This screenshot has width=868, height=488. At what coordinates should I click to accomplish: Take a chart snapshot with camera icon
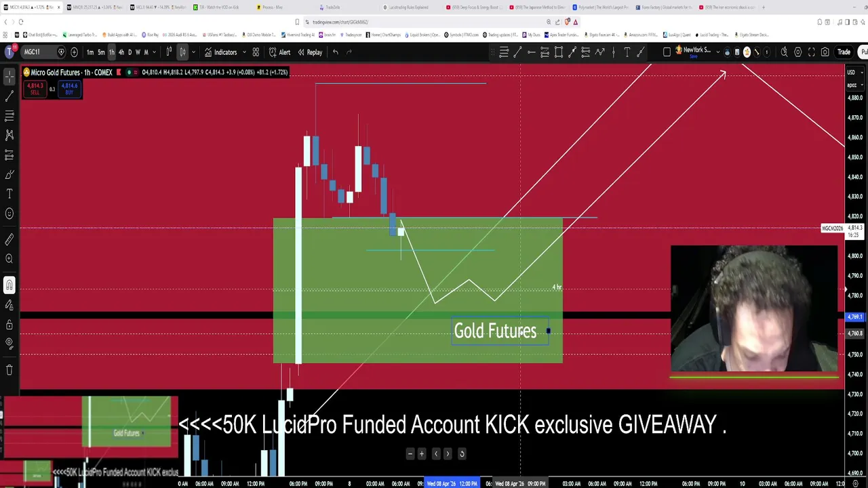(825, 52)
